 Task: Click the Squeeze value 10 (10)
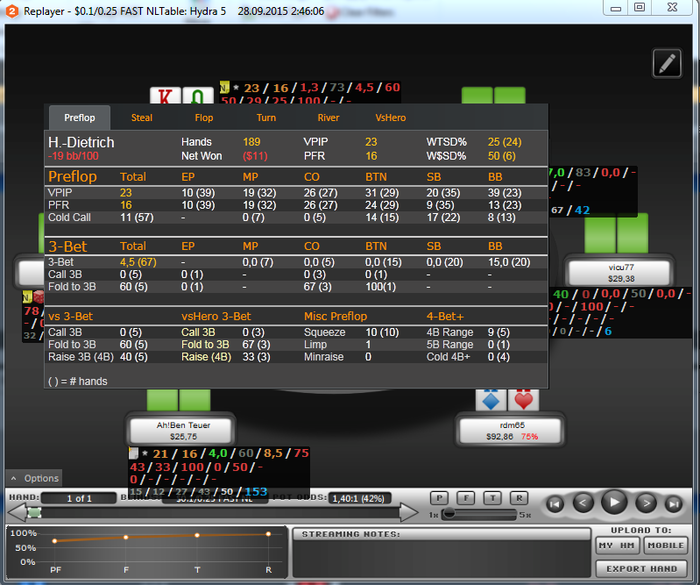382,332
